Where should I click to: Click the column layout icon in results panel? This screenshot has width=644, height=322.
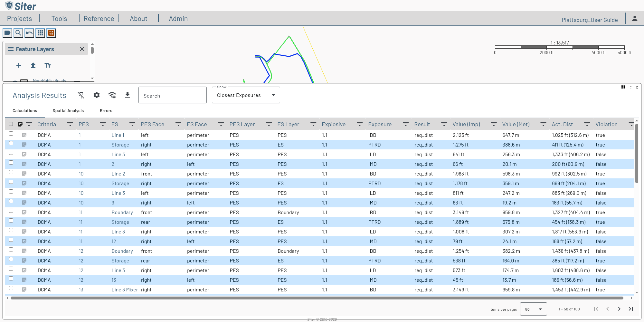click(623, 87)
